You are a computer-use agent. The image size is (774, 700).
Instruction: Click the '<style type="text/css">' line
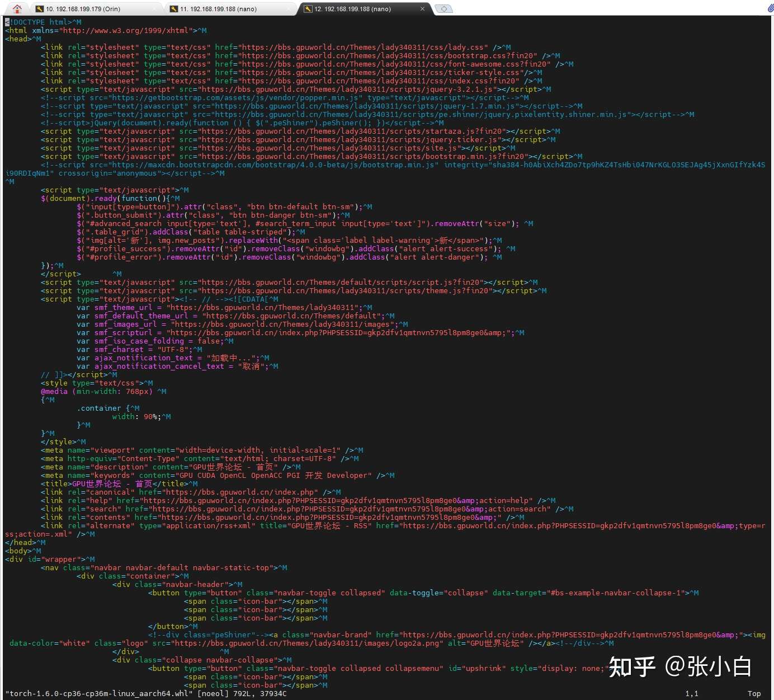[x=97, y=383]
